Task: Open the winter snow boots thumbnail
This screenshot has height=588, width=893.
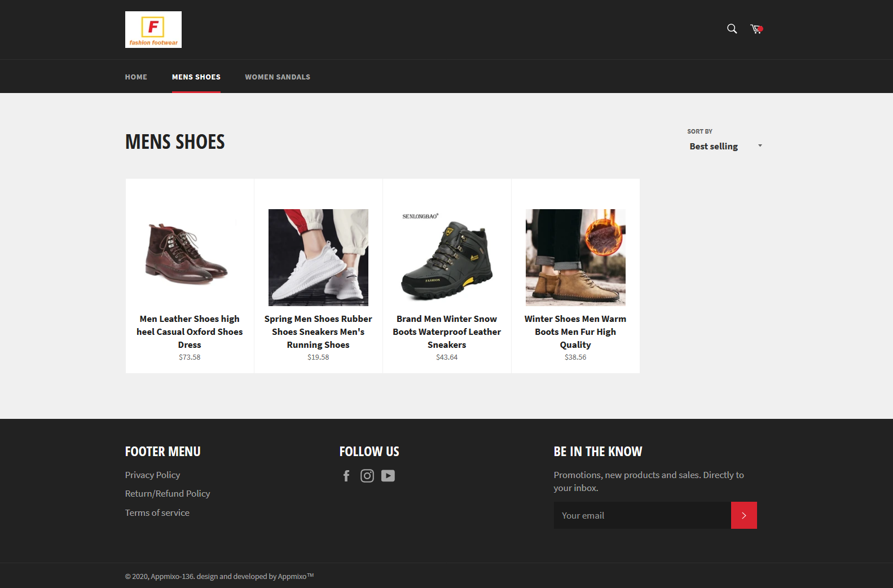Action: pos(447,257)
